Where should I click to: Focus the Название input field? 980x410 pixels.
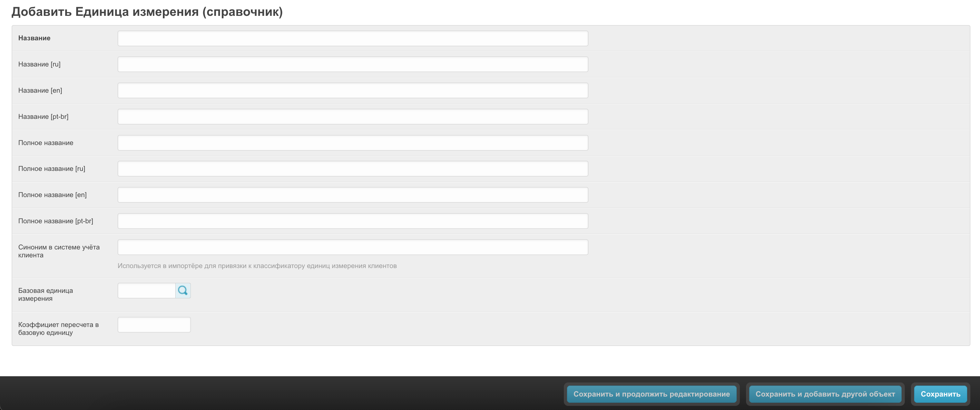(352, 38)
